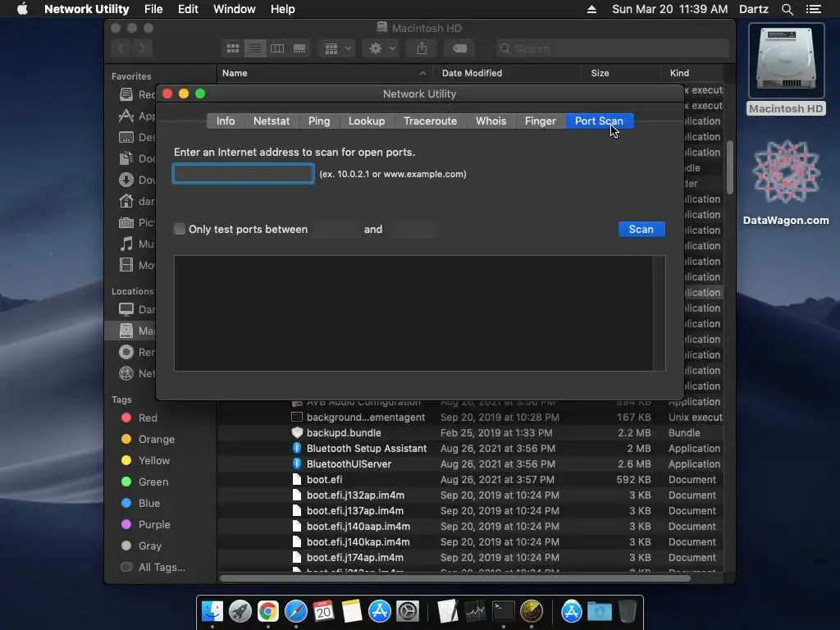Open System Preferences gear in Dock
Viewport: 840px width, 630px height.
pyautogui.click(x=407, y=611)
